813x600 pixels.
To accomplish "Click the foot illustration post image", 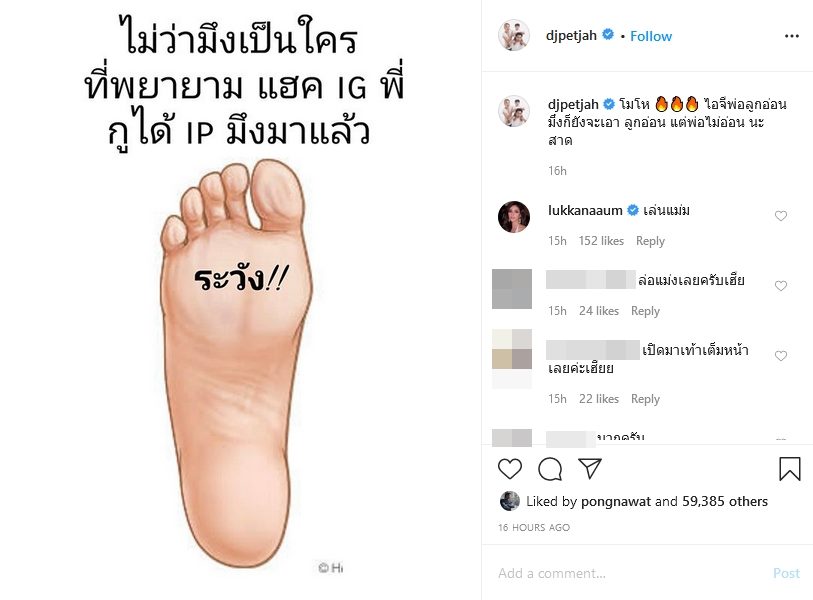I will 241,300.
